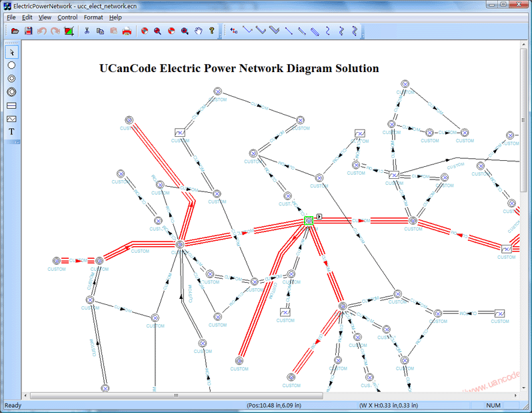Image resolution: width=532 pixels, height=413 pixels.
Task: Click the '(Pos:10.48 in,6.09 in)' status entry
Action: [274, 405]
